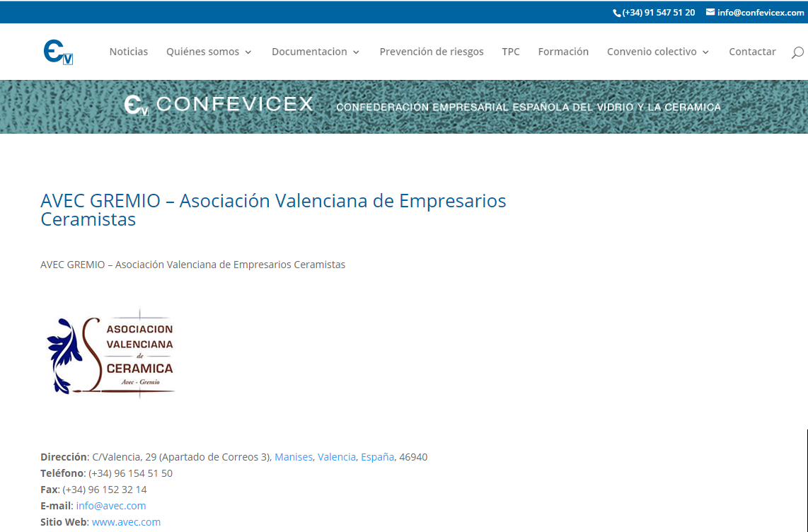
Task: Visit the www.avec.com website link
Action: [126, 521]
